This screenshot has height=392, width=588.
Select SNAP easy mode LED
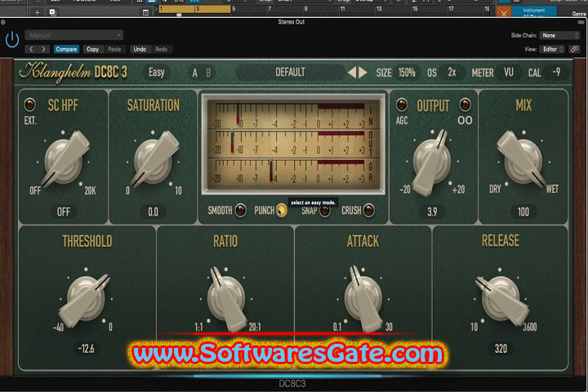325,211
